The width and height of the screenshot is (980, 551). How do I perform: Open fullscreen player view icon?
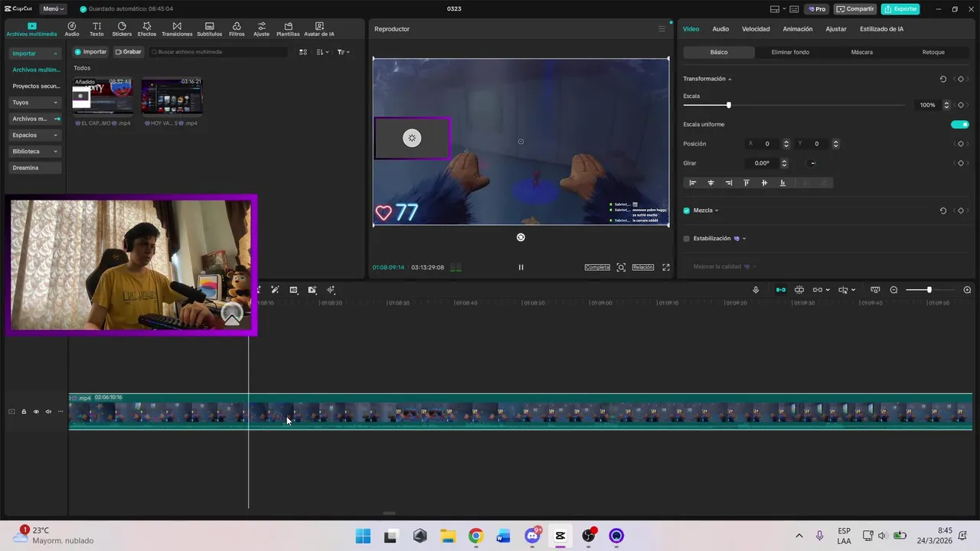(x=666, y=267)
